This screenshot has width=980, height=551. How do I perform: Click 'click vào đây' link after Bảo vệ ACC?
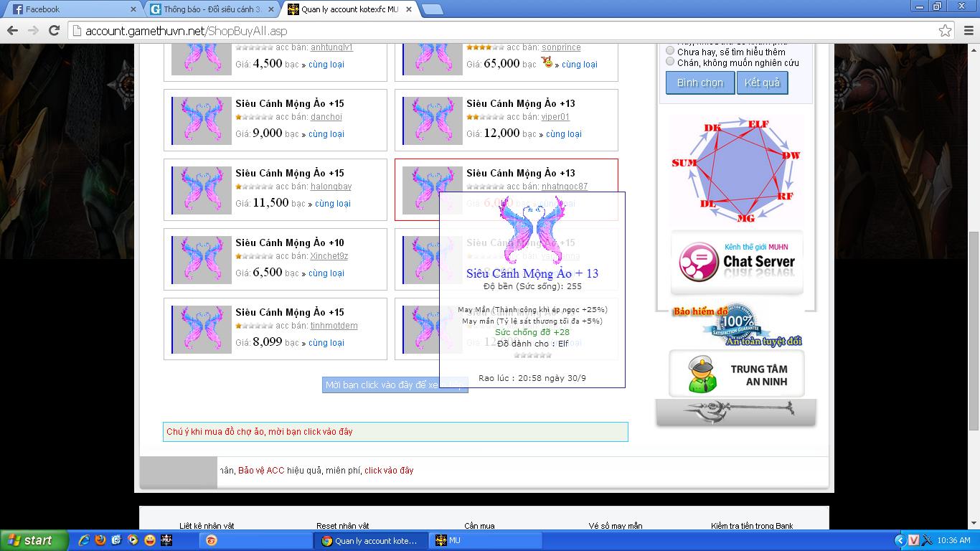(389, 471)
